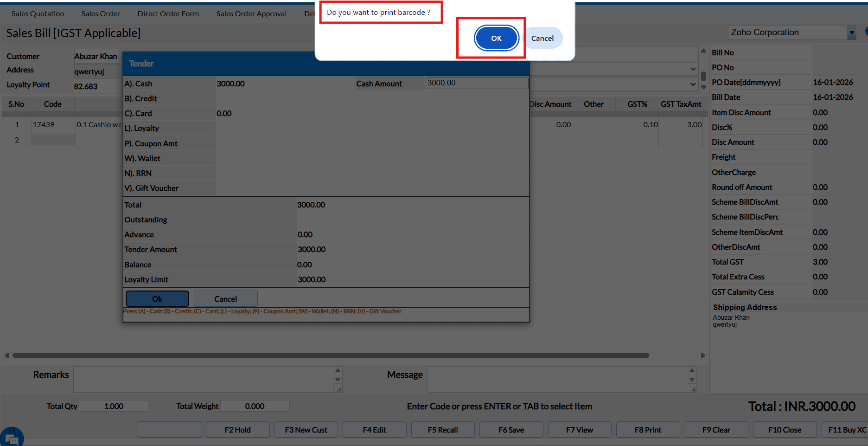Click the Total Weight field

tap(255, 406)
